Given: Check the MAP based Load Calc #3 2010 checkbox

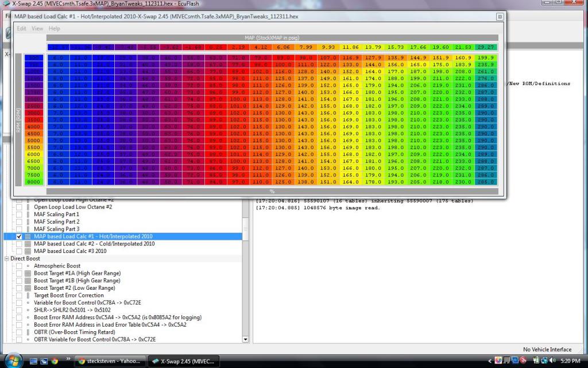Looking at the screenshot, I should pos(19,251).
